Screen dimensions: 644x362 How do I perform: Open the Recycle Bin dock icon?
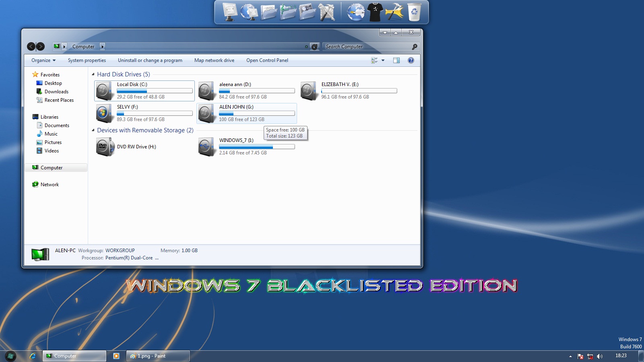pos(414,12)
